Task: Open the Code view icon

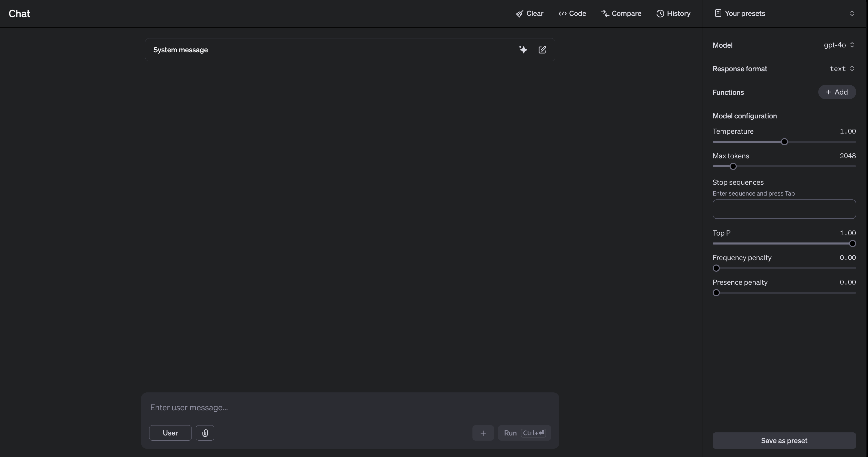Action: [562, 14]
